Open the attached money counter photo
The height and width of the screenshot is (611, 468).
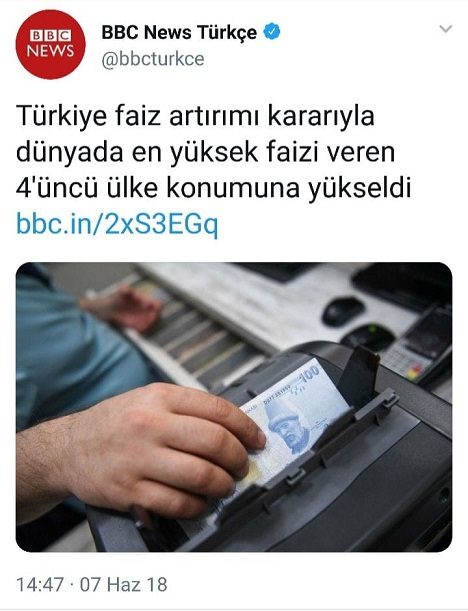click(234, 407)
